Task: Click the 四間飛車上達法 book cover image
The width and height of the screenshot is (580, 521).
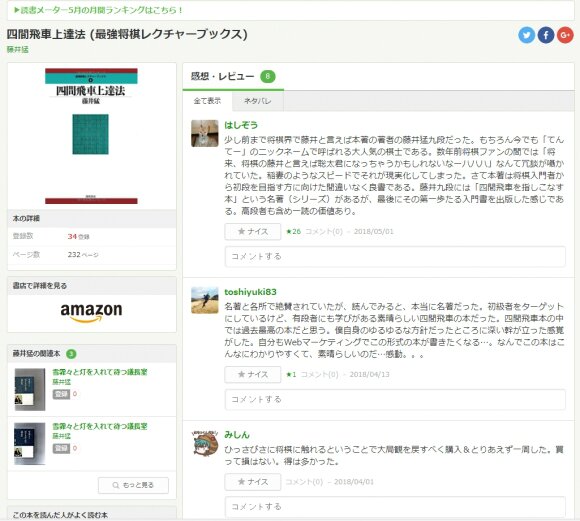Action: coord(91,136)
